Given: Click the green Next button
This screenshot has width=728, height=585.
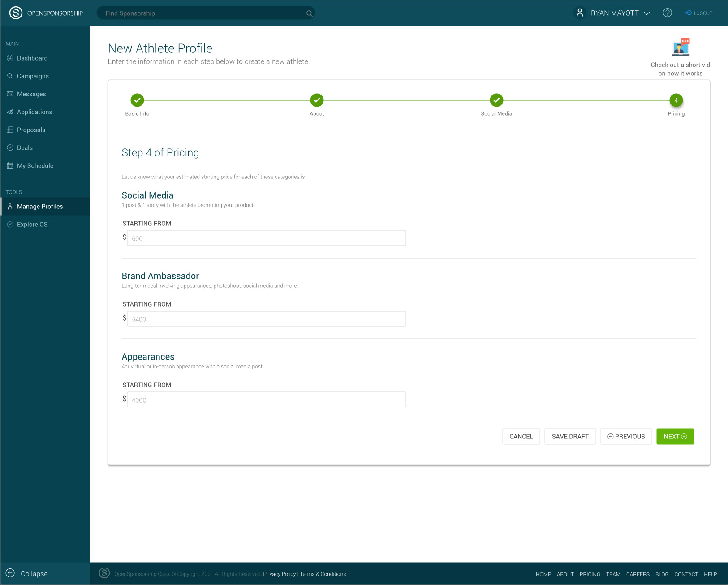Looking at the screenshot, I should [x=675, y=437].
